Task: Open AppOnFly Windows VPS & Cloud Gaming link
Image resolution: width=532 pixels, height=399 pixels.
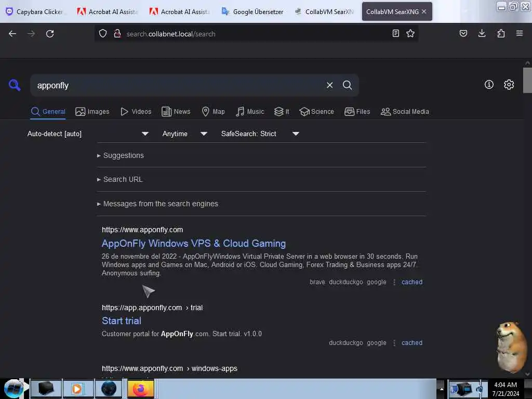Action: [194, 244]
